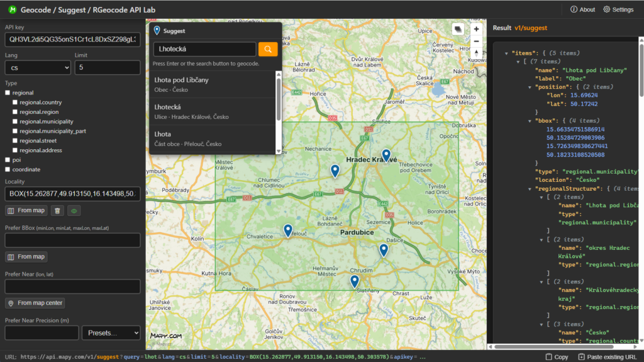Reset map compass orientation
Image resolution: width=644 pixels, height=362 pixels.
(x=476, y=52)
